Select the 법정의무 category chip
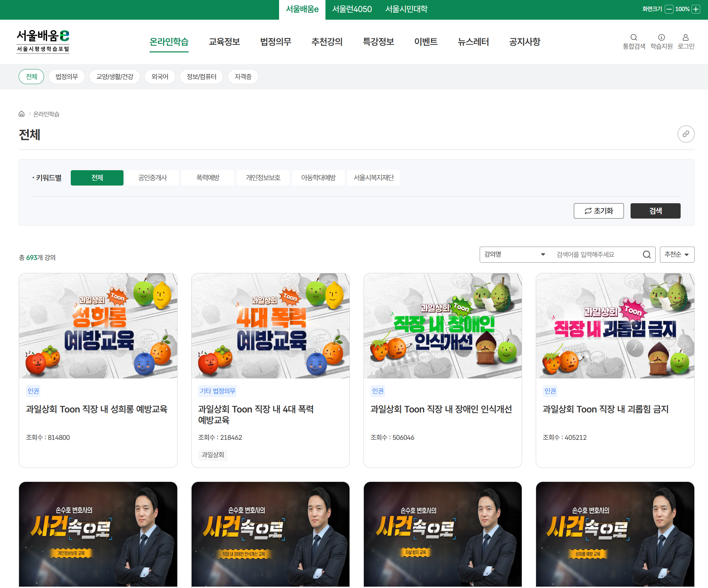 point(66,77)
